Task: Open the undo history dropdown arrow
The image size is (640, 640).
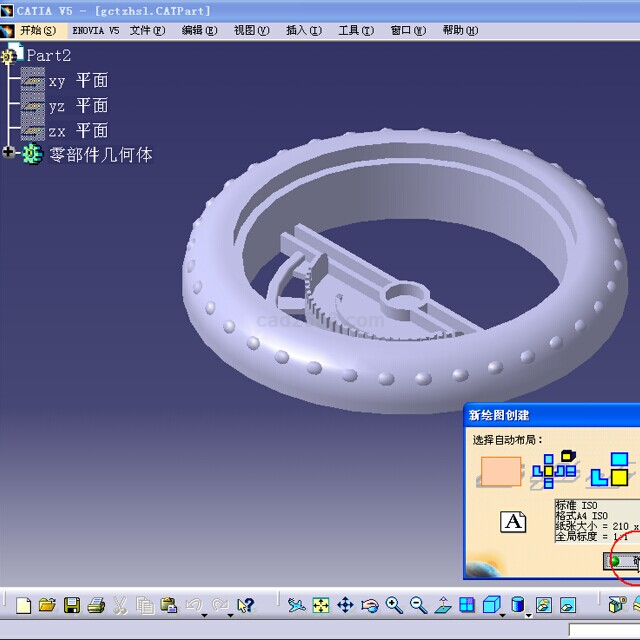Action: (204, 612)
